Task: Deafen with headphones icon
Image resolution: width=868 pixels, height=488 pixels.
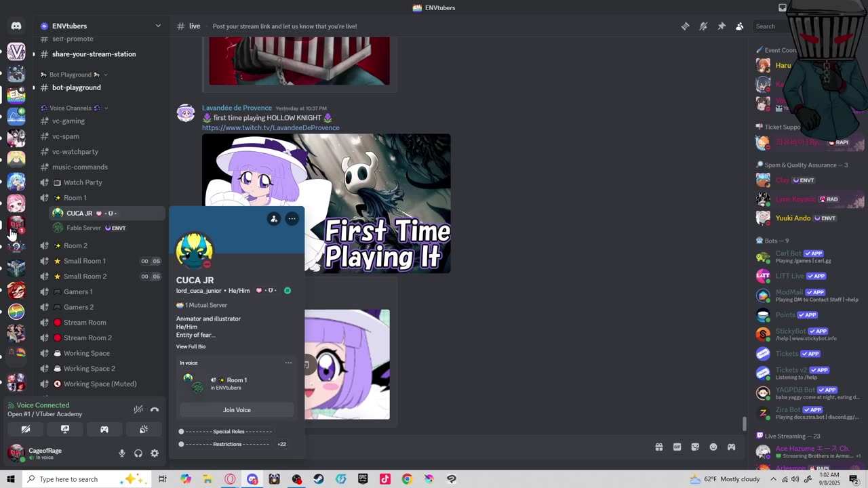Action: [138, 453]
